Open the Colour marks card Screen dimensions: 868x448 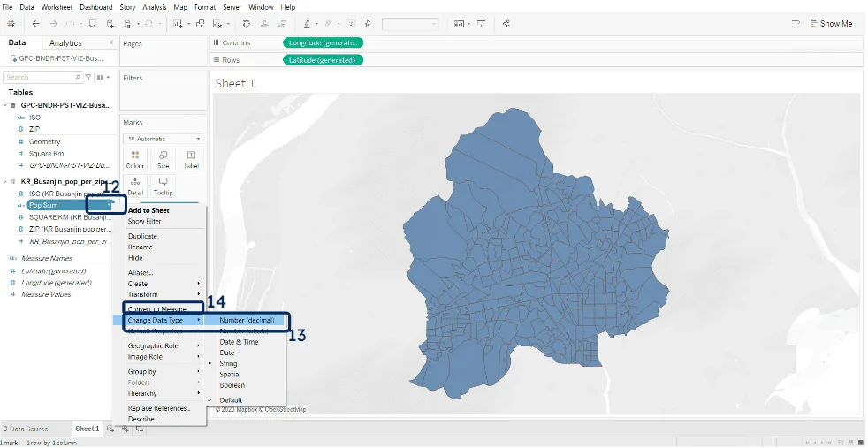point(135,159)
